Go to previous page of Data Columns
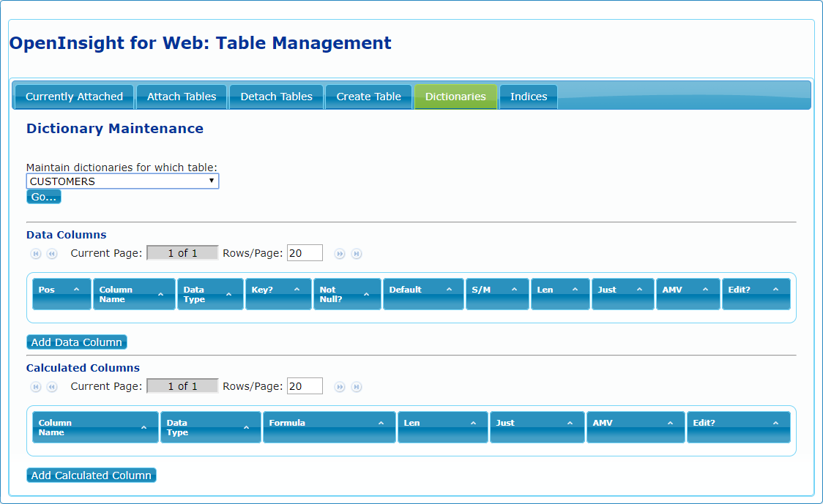This screenshot has height=504, width=823. tap(52, 254)
